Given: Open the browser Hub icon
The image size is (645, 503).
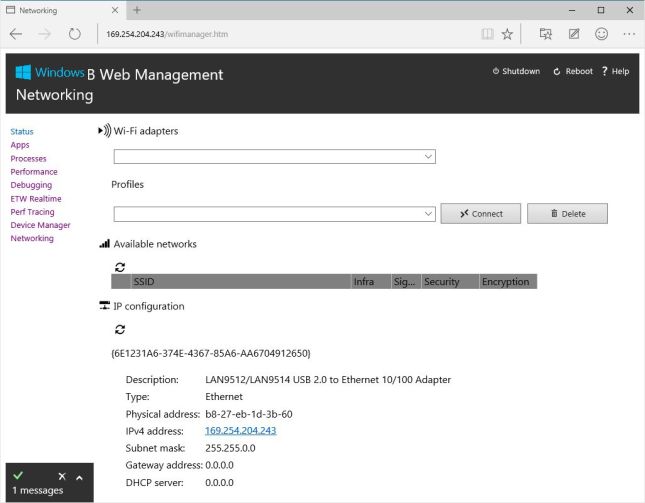Looking at the screenshot, I should pos(545,34).
